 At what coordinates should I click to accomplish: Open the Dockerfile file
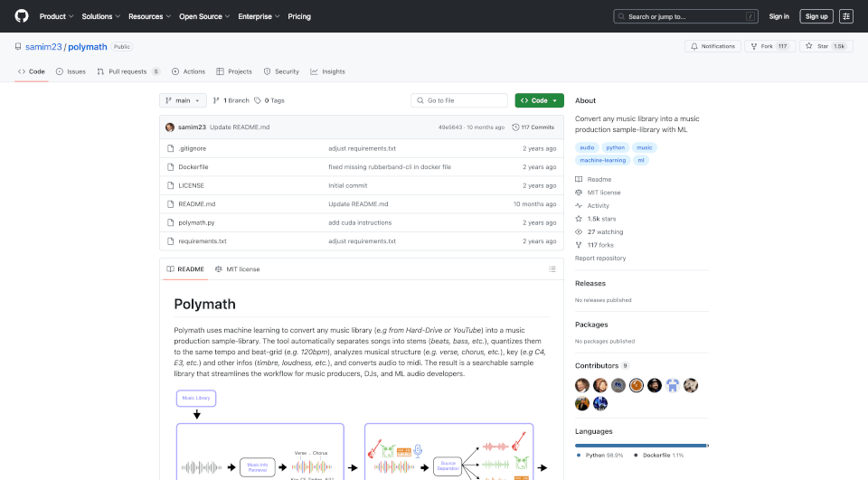pos(193,166)
